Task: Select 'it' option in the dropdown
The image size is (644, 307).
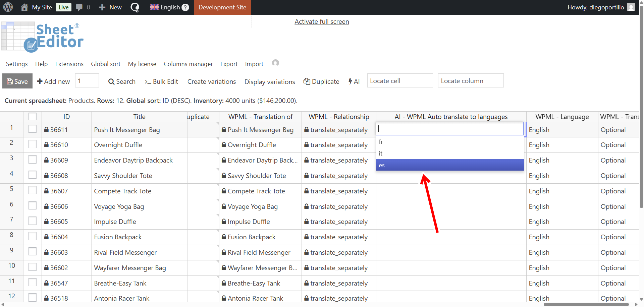Action: point(449,153)
